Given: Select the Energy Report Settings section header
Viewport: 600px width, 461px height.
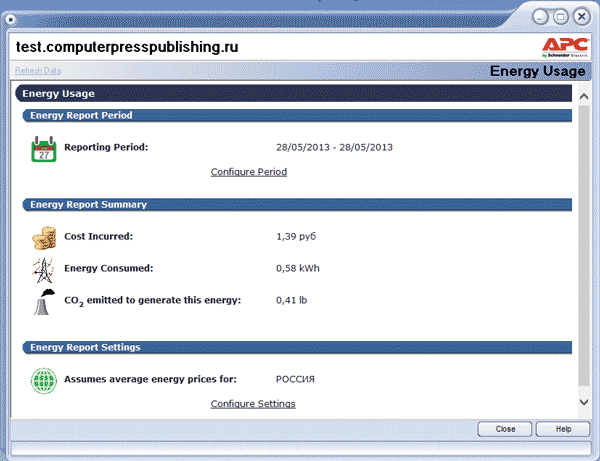Looking at the screenshot, I should [298, 348].
